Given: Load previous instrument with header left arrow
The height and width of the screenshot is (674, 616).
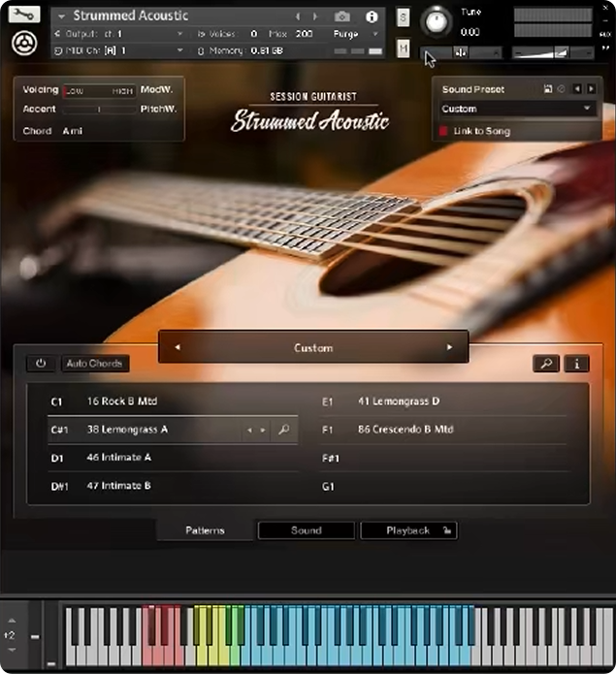Looking at the screenshot, I should coord(298,16).
